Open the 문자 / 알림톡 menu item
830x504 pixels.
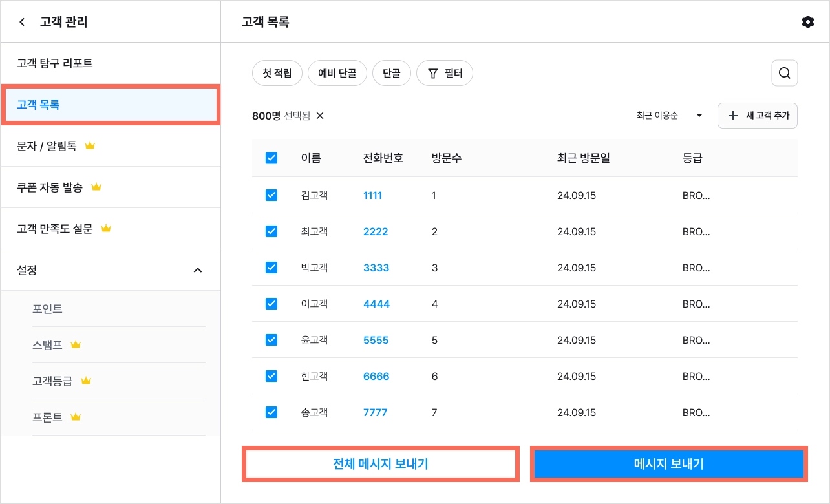(x=111, y=146)
